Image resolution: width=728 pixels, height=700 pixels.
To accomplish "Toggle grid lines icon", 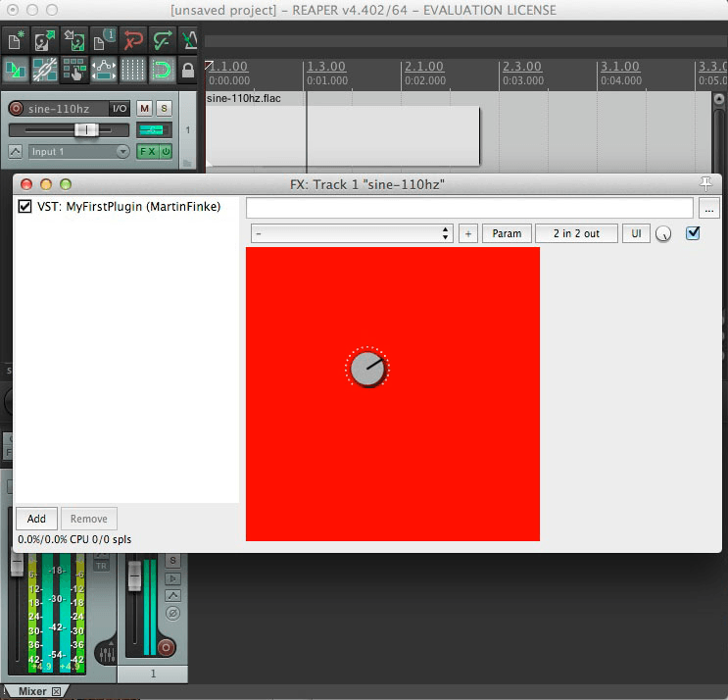I will 132,70.
